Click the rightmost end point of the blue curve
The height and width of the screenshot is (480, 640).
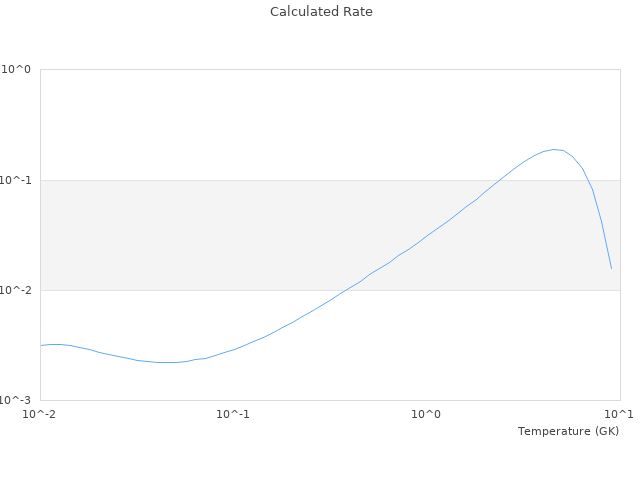click(x=611, y=268)
